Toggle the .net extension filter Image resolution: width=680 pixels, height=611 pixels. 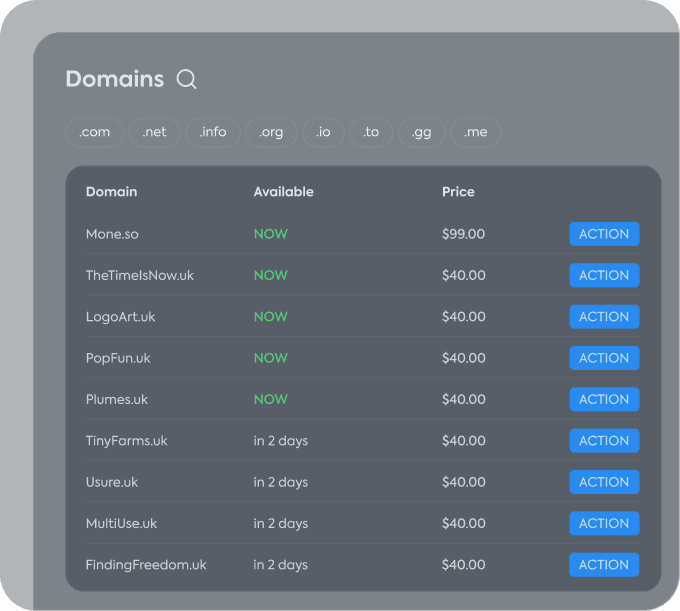point(155,132)
